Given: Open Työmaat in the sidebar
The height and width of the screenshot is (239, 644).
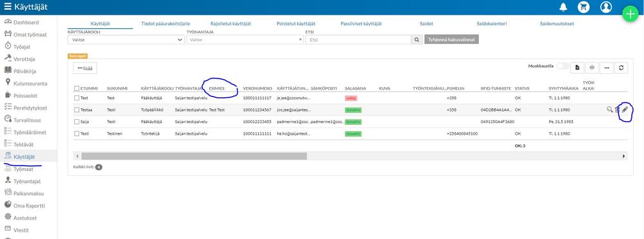Looking at the screenshot, I should pyautogui.click(x=19, y=169).
